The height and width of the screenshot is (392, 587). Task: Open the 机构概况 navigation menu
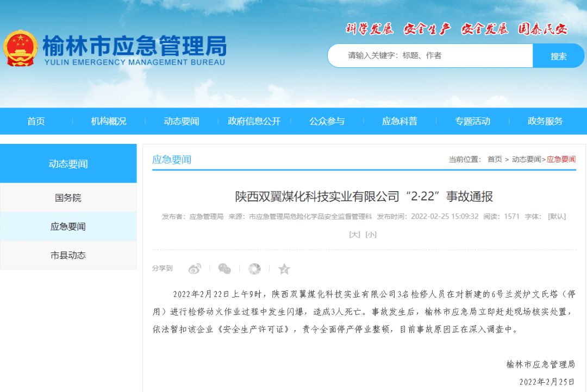coord(109,121)
